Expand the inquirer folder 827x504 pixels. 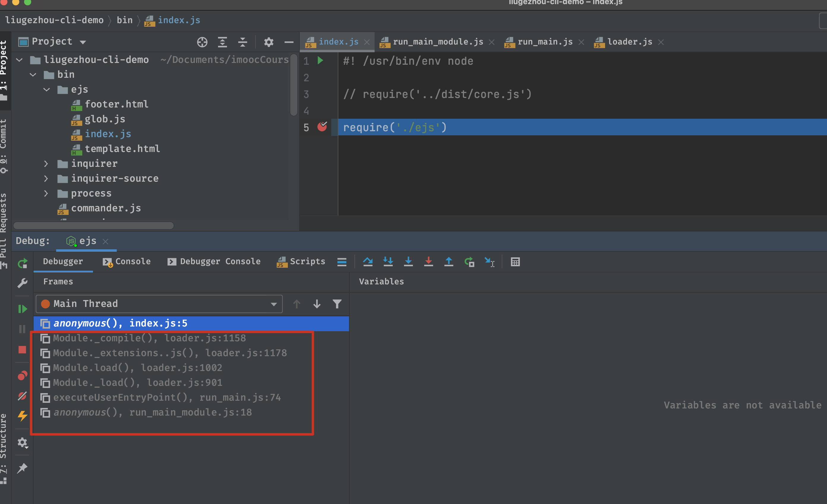(46, 164)
